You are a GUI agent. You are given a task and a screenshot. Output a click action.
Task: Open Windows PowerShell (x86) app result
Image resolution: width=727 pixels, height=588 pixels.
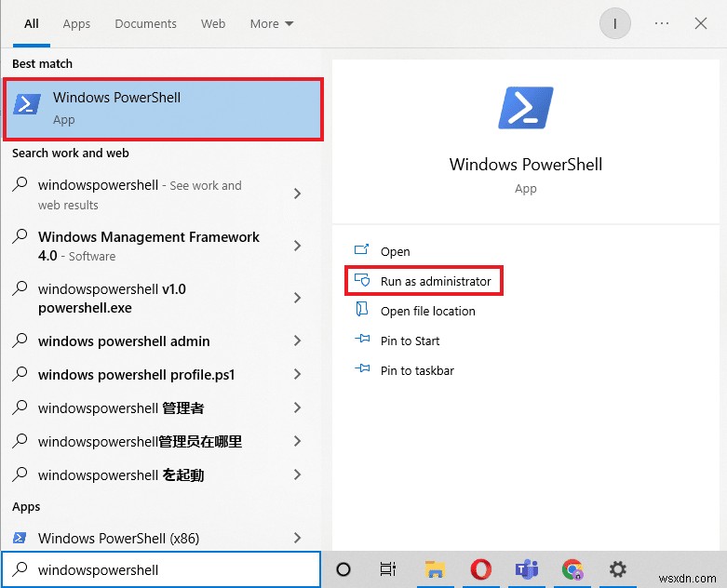coord(119,538)
